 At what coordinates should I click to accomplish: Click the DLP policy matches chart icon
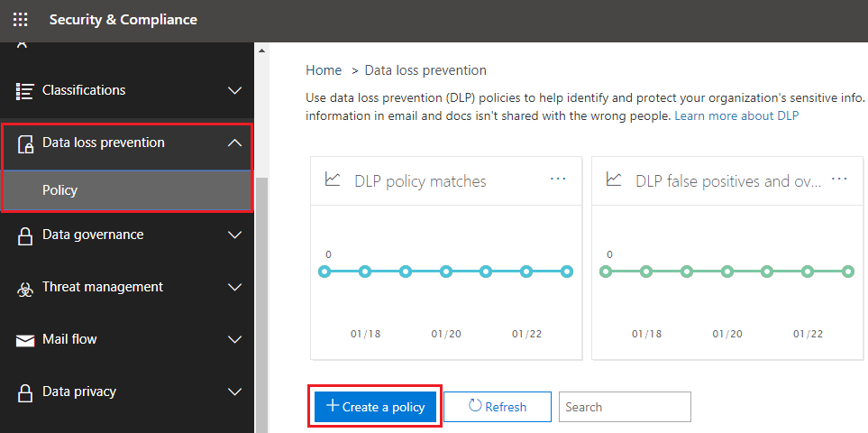coord(333,180)
